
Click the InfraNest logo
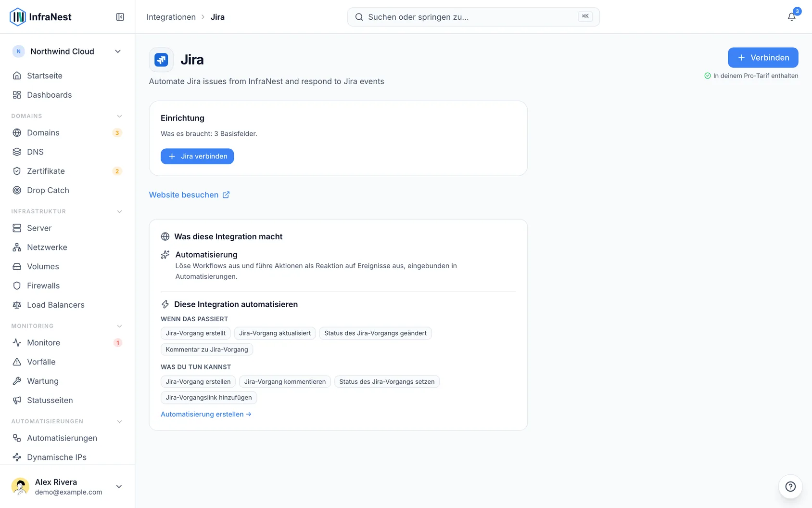pyautogui.click(x=41, y=17)
